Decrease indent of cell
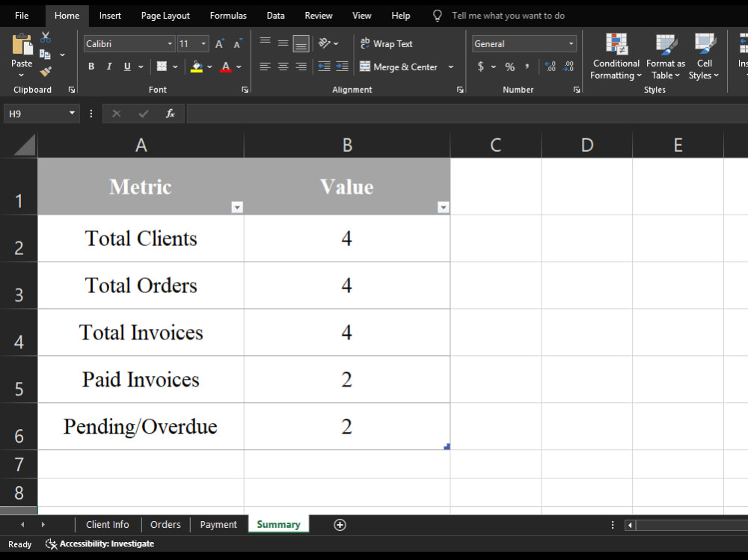This screenshot has height=560, width=748. [x=325, y=67]
